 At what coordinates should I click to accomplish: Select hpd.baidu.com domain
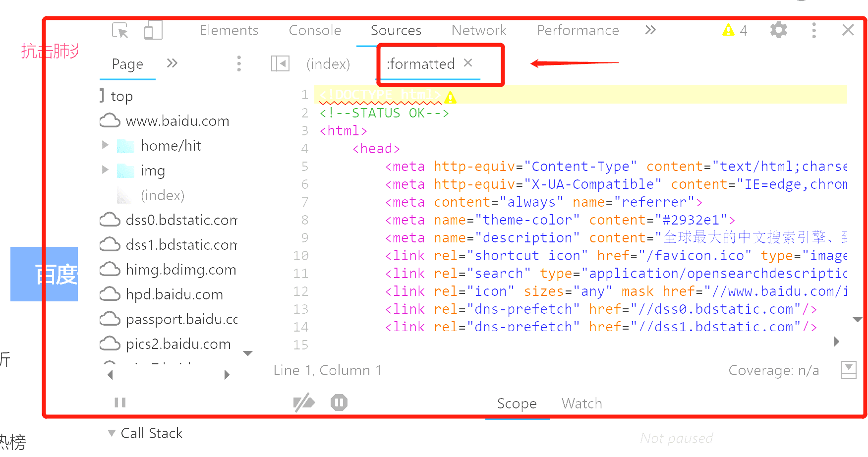click(174, 294)
